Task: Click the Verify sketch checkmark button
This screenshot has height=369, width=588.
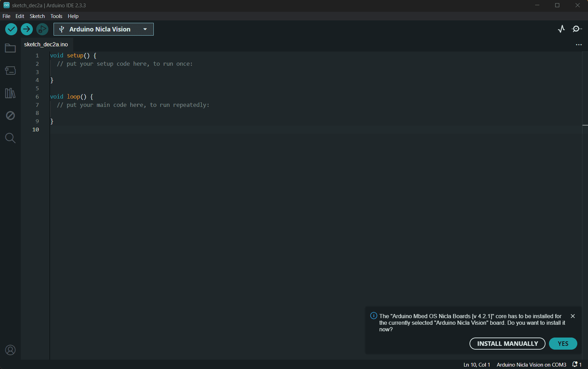Action: pyautogui.click(x=11, y=29)
